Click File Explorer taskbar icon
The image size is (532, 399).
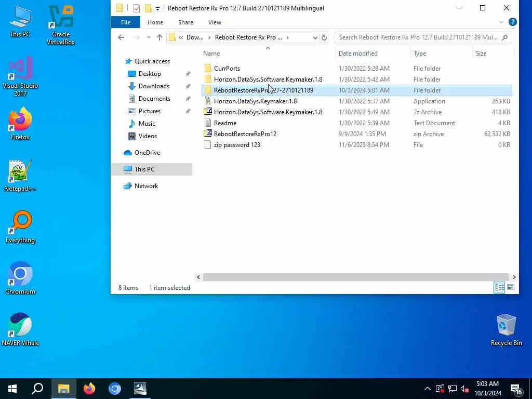point(63,389)
